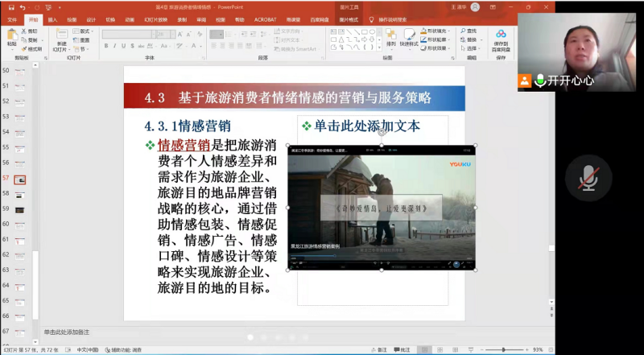
Task: Unmute the crossed-out microphone button
Action: [588, 177]
